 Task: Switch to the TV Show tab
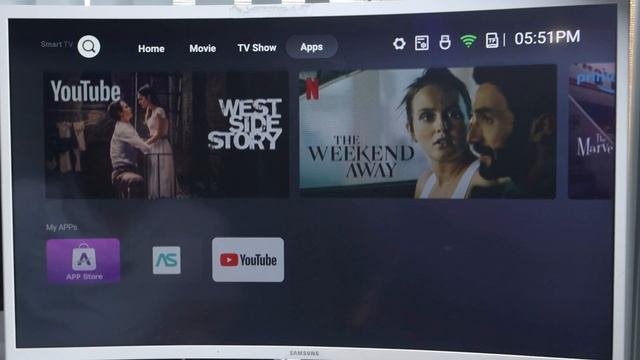click(x=257, y=48)
